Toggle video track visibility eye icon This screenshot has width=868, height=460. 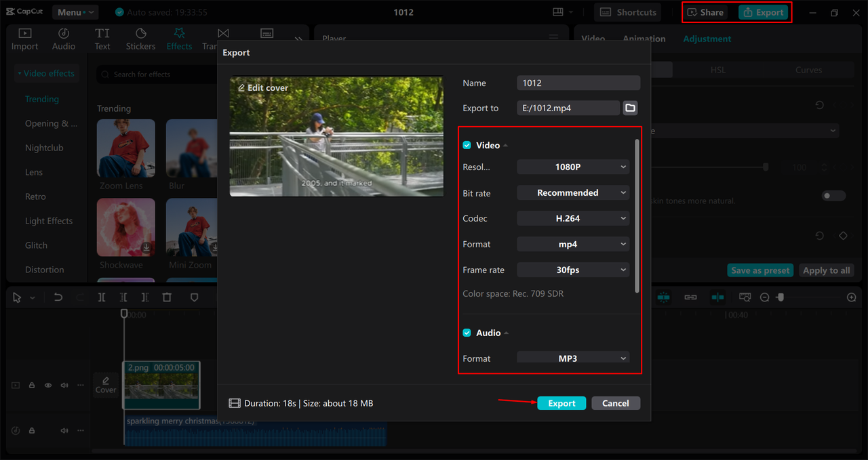point(48,385)
